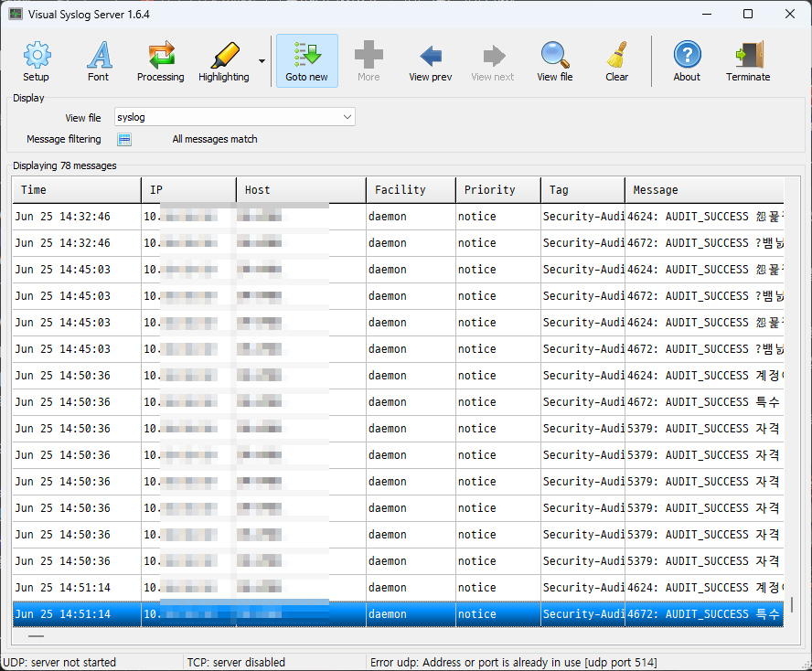
Task: Toggle the Goto new button
Action: tap(306, 61)
